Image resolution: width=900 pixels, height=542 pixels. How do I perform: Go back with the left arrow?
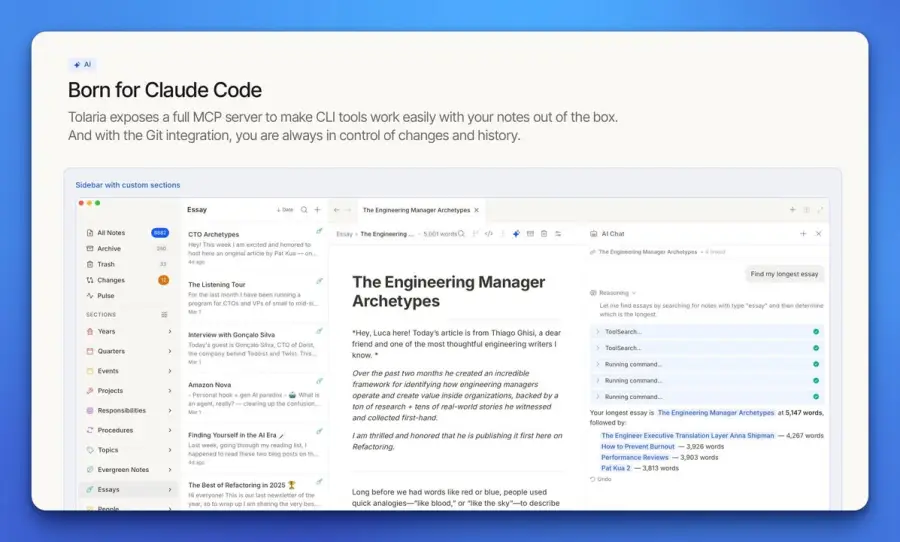click(x=336, y=210)
